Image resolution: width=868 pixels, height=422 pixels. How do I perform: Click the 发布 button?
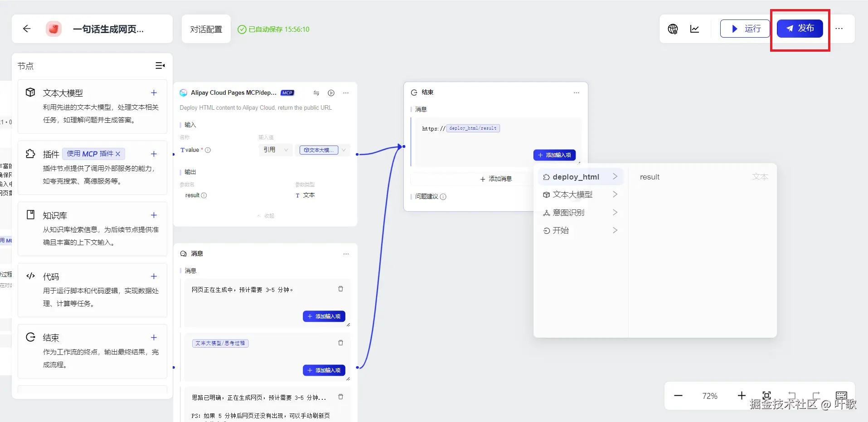coord(800,29)
